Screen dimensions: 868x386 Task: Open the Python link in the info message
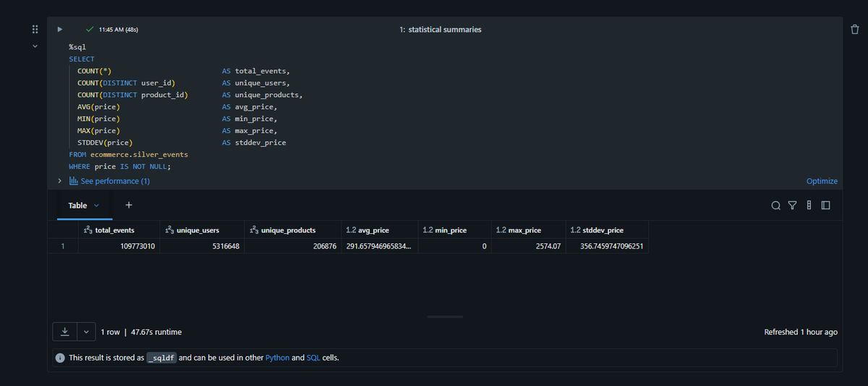278,358
